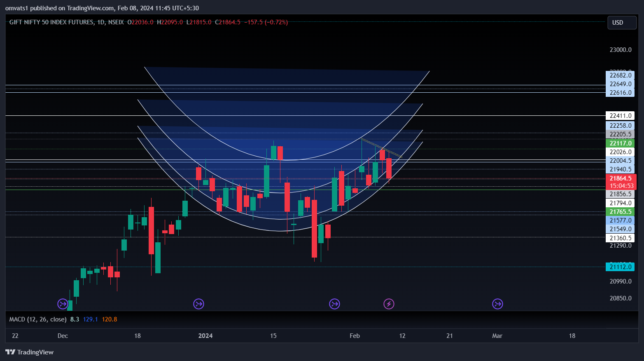Open the USD currency selector
644x361 pixels.
pyautogui.click(x=622, y=23)
